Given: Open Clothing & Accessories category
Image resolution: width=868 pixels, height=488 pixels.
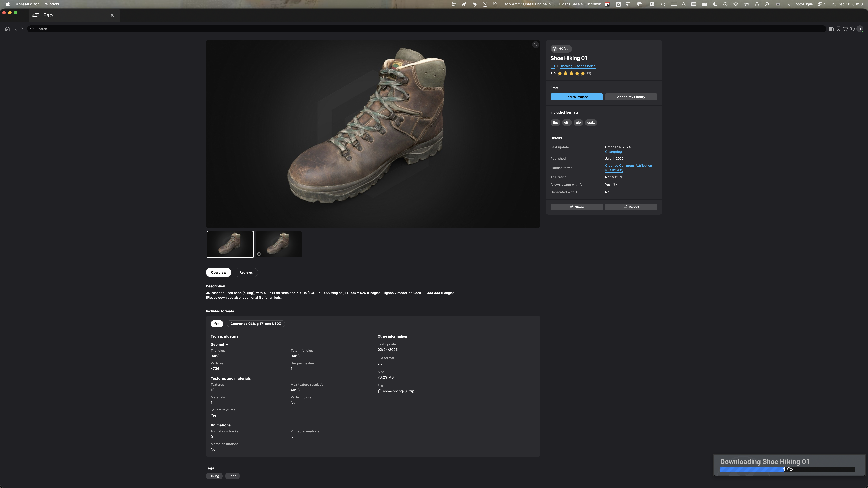Looking at the screenshot, I should (578, 66).
